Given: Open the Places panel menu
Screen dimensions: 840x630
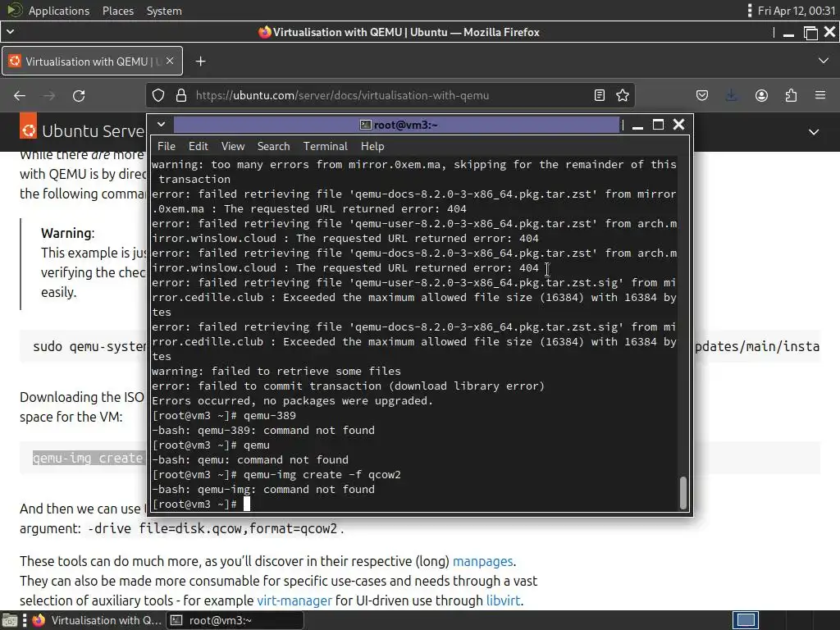Looking at the screenshot, I should coord(118,11).
